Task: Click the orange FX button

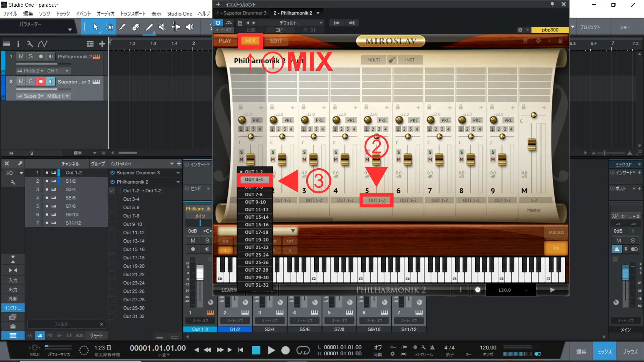Action: (556, 248)
